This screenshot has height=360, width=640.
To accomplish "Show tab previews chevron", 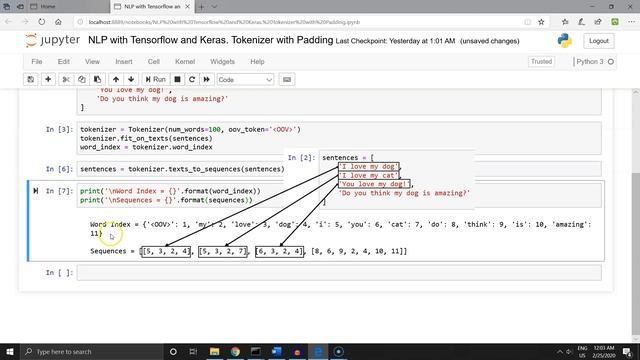I will tap(214, 7).
